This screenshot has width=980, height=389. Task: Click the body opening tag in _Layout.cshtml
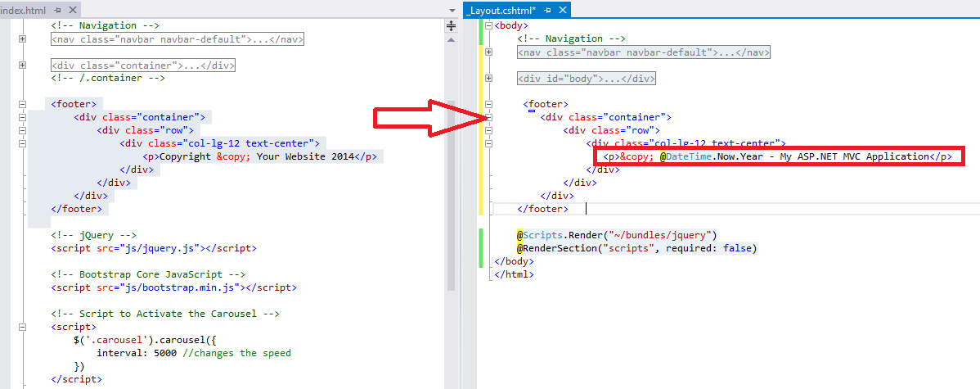(511, 25)
